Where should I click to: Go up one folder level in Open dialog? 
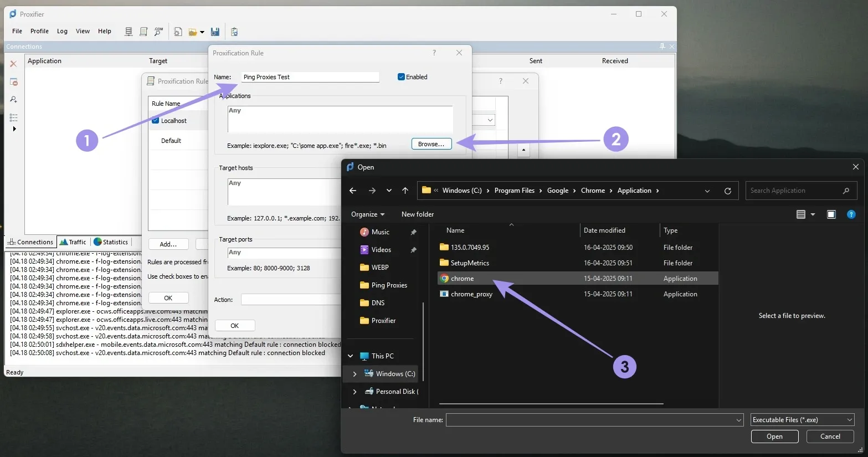pyautogui.click(x=405, y=191)
